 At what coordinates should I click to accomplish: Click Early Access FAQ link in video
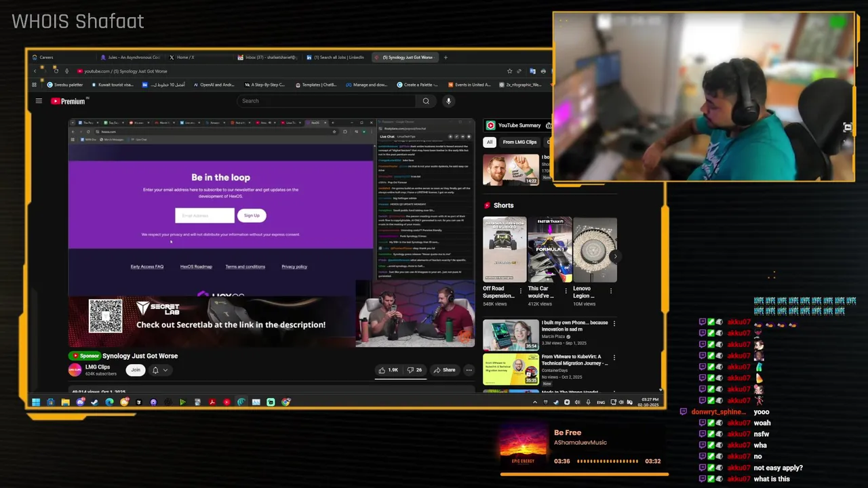(147, 266)
